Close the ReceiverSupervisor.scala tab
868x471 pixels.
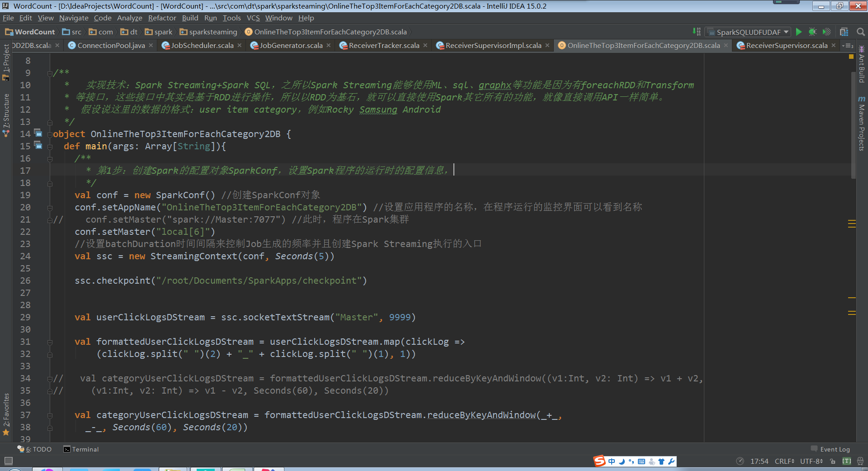(834, 45)
